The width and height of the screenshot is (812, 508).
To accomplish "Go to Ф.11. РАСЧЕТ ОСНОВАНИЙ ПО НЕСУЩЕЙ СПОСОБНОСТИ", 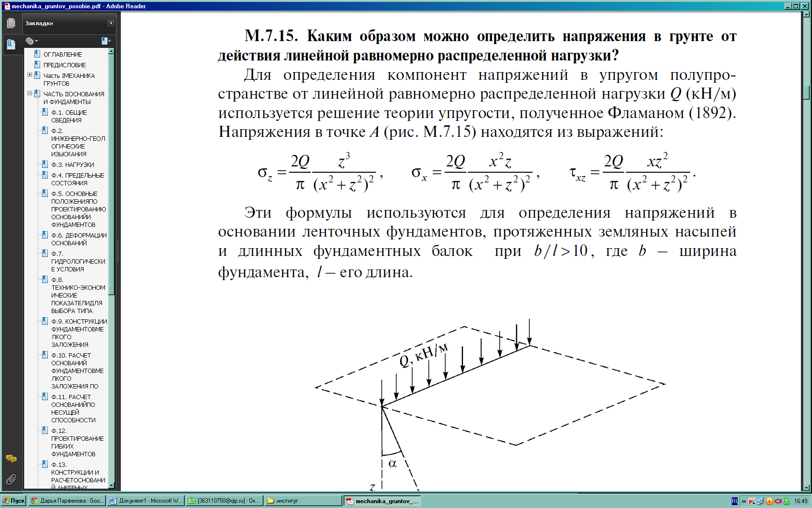I will pos(73,408).
